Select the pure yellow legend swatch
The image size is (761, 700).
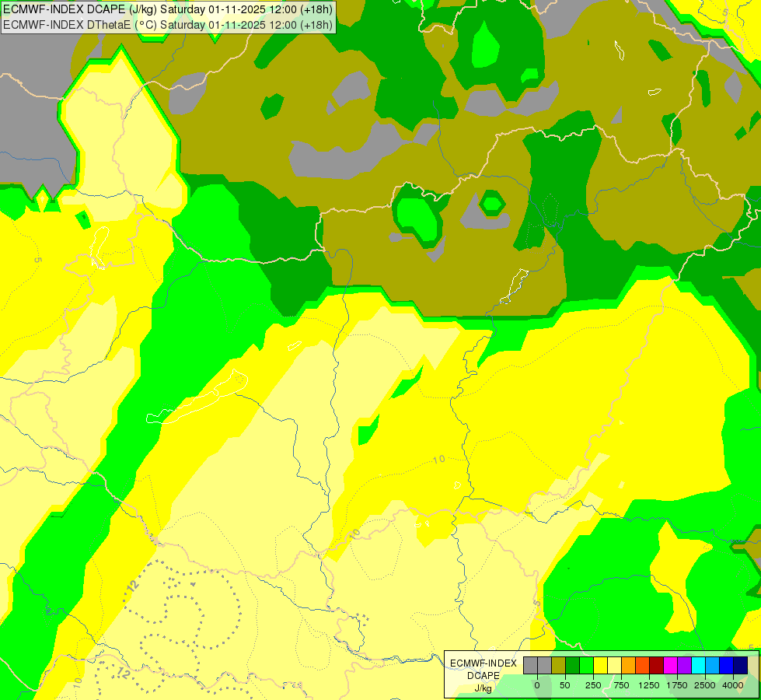[600, 665]
